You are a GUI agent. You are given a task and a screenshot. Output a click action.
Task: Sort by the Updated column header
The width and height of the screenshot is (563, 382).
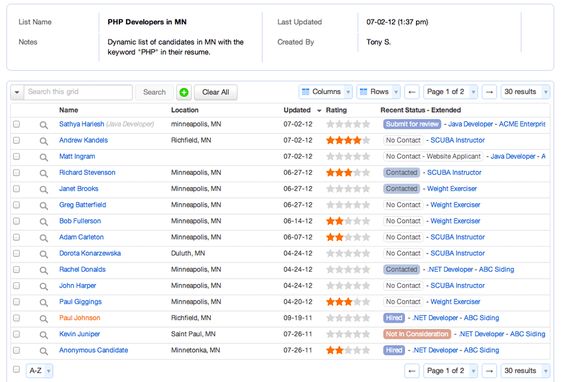297,110
